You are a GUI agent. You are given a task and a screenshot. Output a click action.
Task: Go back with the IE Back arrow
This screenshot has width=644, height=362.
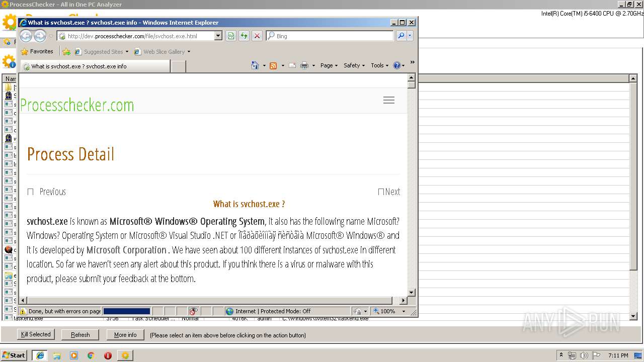[x=26, y=36]
